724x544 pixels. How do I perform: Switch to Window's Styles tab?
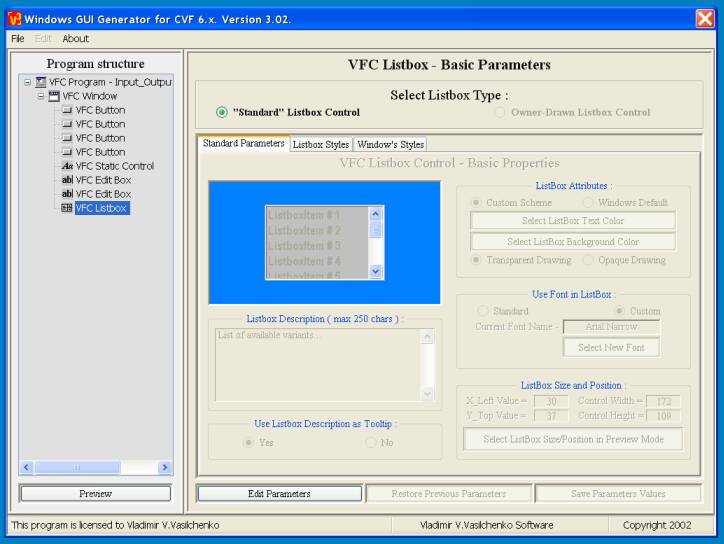click(391, 145)
